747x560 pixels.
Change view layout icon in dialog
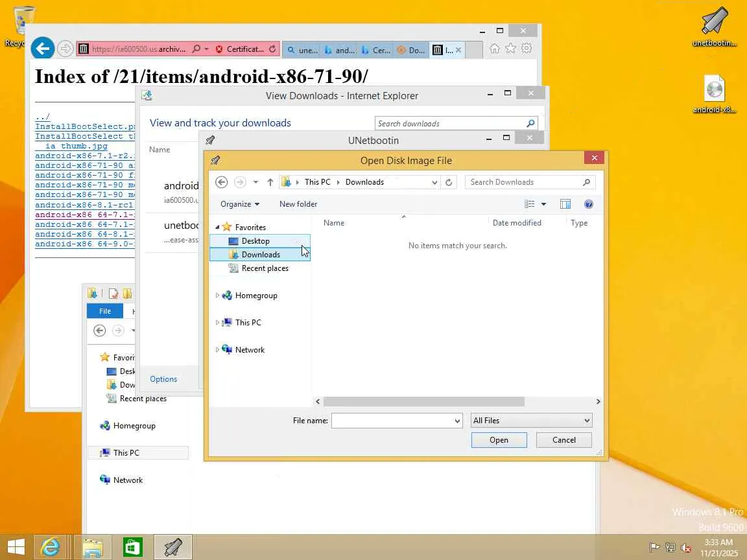[529, 204]
